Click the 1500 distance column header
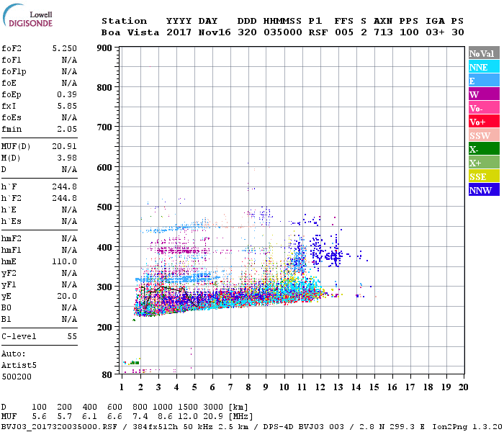Screen dimensions: 504x432 coord(188,407)
